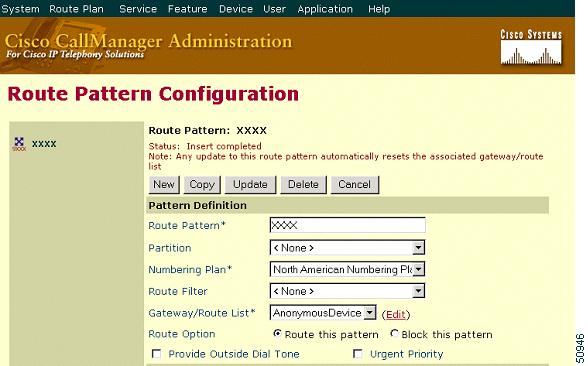This screenshot has height=366, width=588.
Task: Select Route this pattern radio button
Action: tap(278, 333)
